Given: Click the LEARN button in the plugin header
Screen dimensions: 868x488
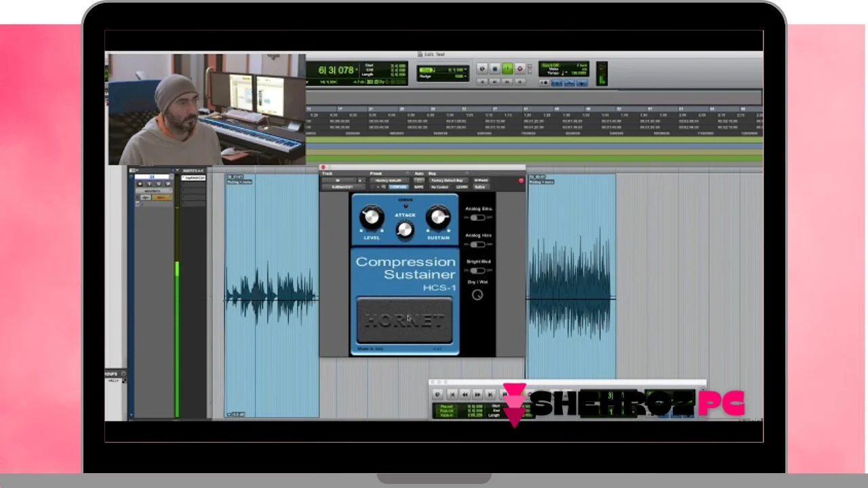Looking at the screenshot, I should point(462,187).
